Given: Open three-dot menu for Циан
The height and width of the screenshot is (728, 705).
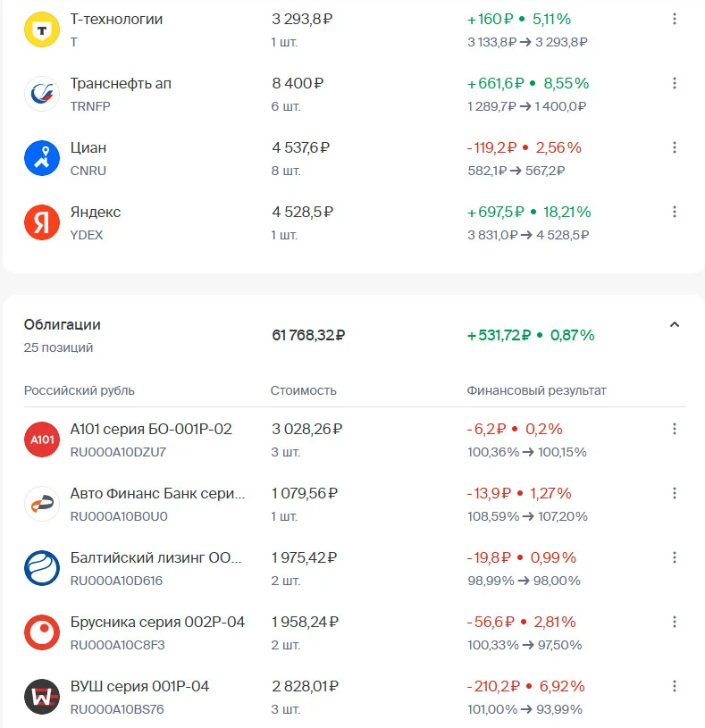Looking at the screenshot, I should [675, 147].
